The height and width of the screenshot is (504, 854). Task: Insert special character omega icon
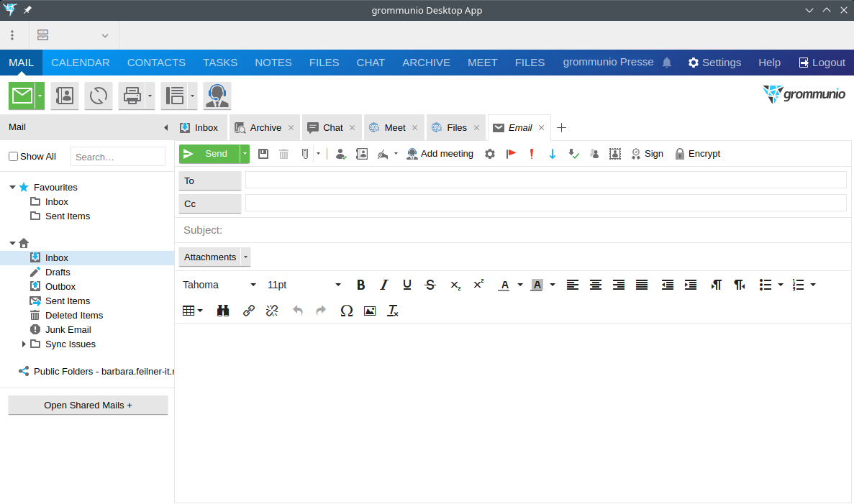point(346,311)
